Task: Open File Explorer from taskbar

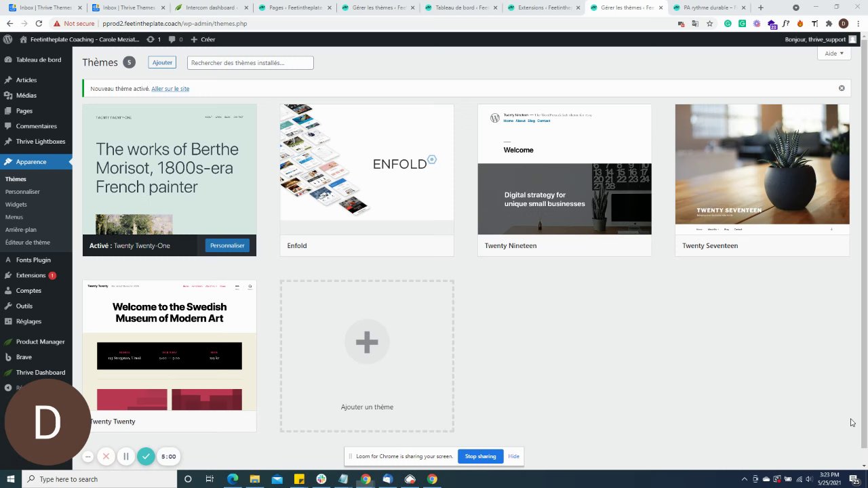Action: tap(255, 479)
